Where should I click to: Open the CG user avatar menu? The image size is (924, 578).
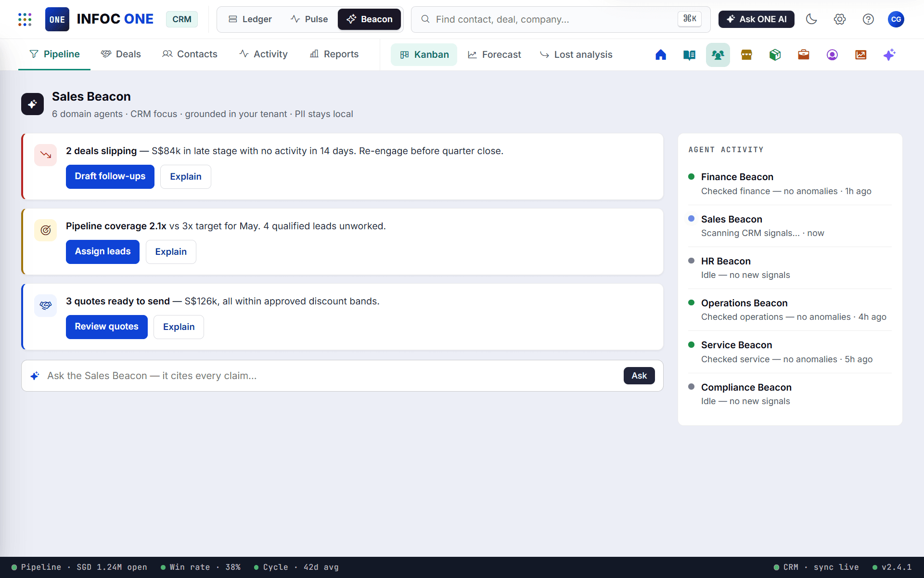click(896, 19)
